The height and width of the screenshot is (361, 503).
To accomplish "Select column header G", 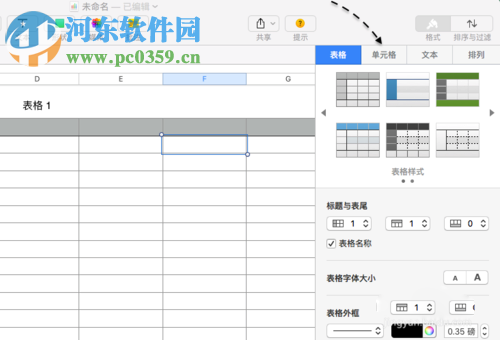I will click(x=288, y=79).
